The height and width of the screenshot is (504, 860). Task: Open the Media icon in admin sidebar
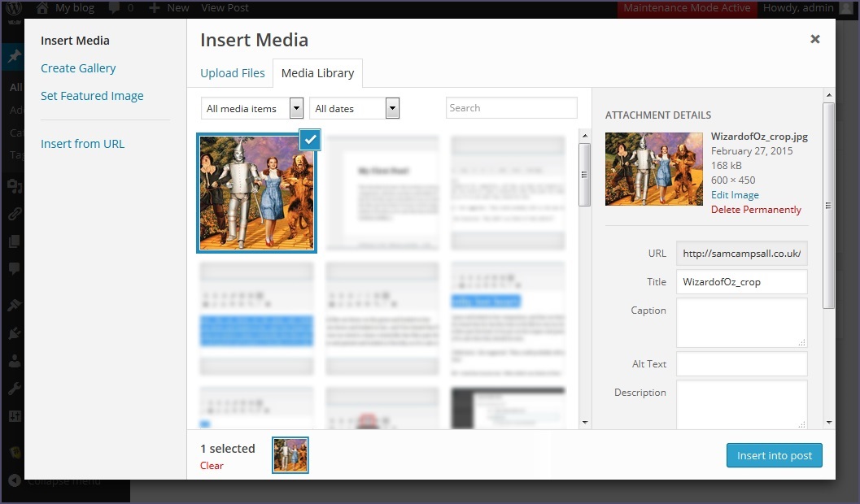point(14,186)
